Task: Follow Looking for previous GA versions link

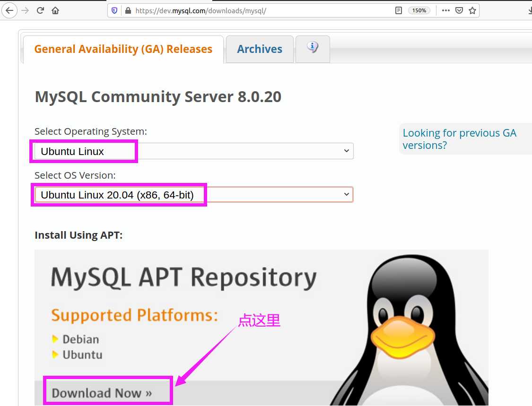Action: point(459,139)
